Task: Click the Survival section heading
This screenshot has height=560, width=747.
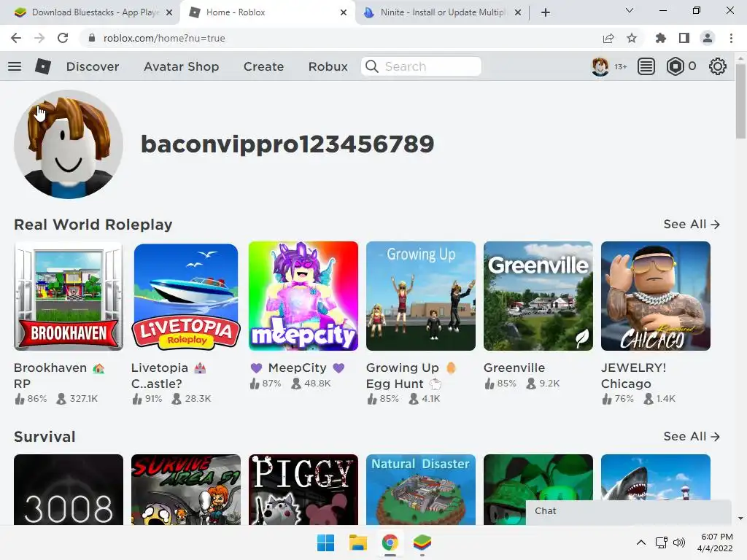Action: [x=44, y=437]
